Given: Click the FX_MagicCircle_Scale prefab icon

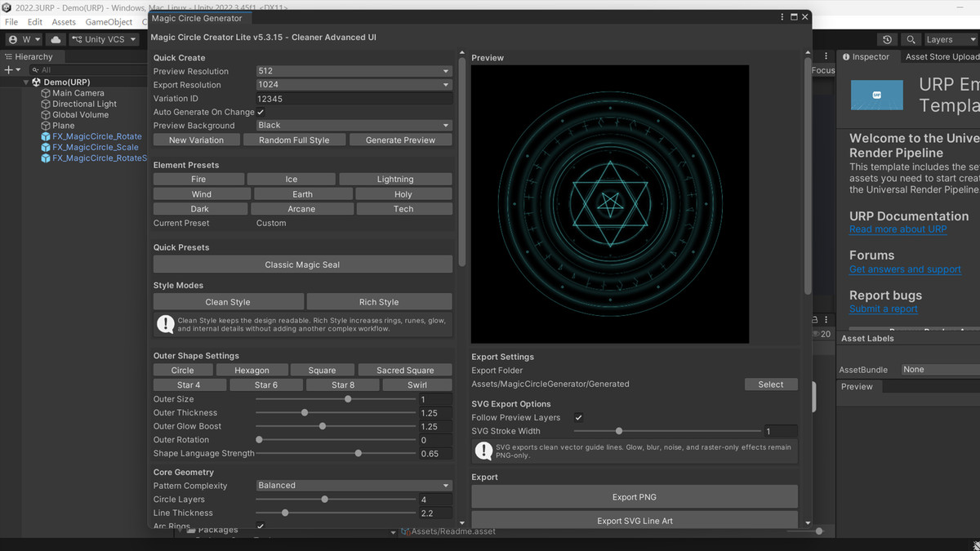Looking at the screenshot, I should (x=46, y=147).
